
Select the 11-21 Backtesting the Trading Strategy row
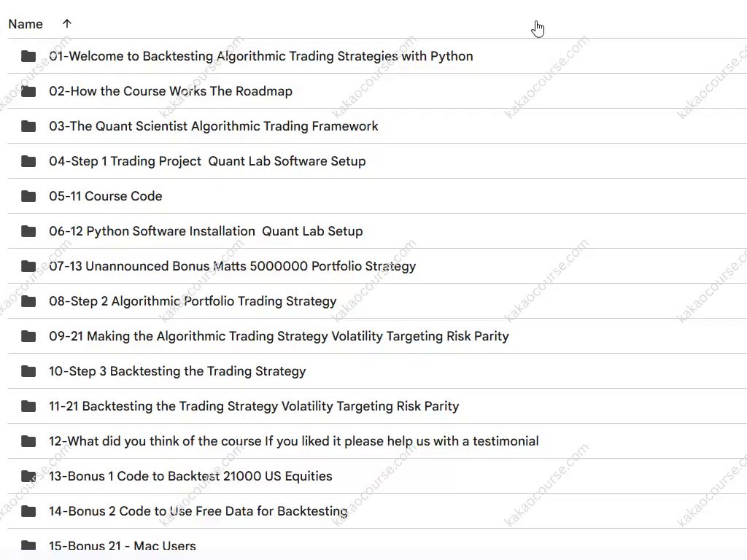pos(254,406)
